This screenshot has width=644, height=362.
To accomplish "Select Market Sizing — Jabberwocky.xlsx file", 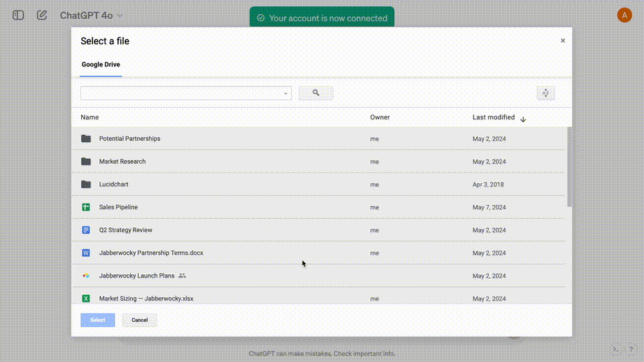I will pos(146,298).
